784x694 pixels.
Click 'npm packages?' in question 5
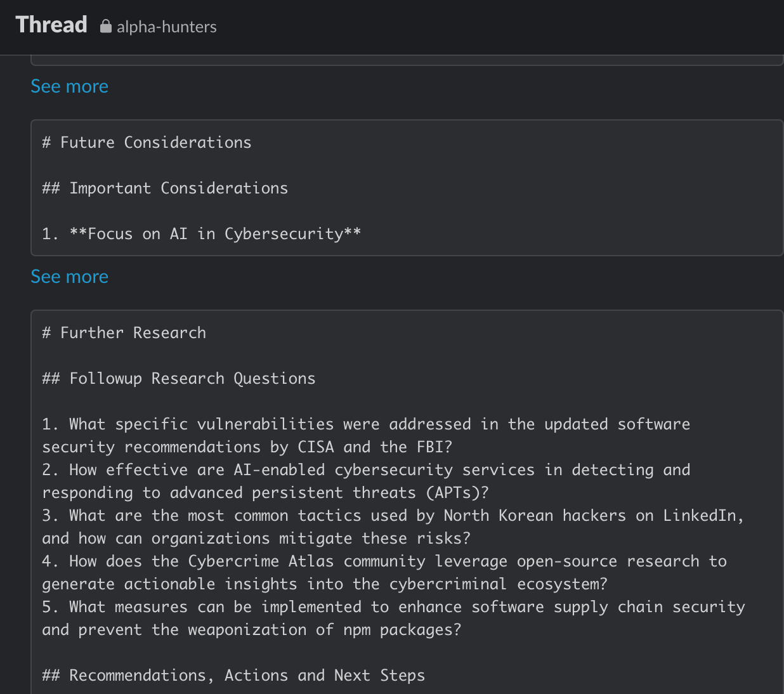(x=402, y=630)
